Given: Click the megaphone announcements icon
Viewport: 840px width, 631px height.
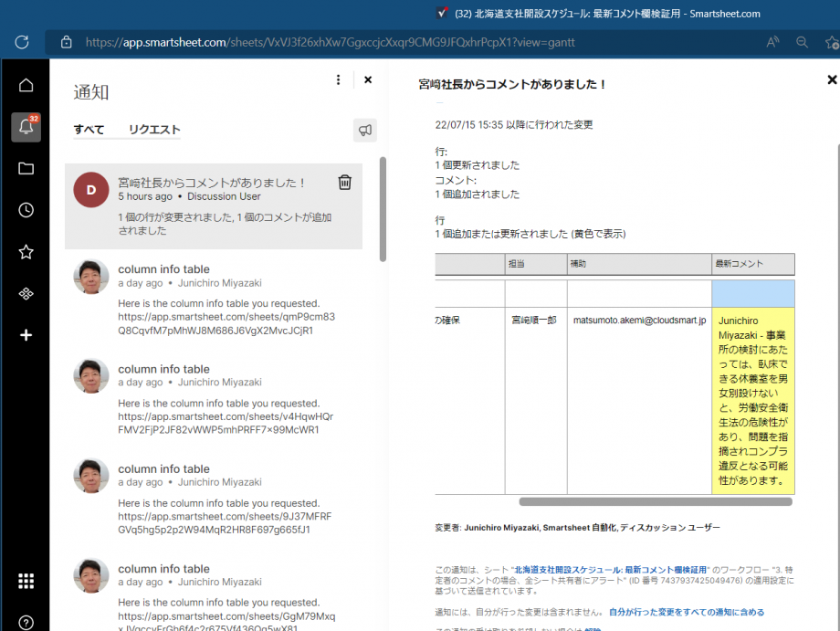Looking at the screenshot, I should click(x=365, y=131).
